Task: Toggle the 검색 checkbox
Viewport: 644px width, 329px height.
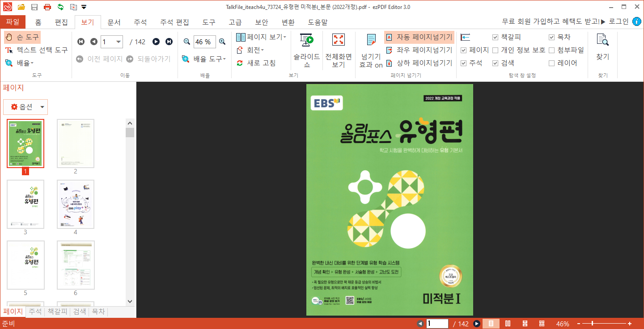Action: point(495,63)
